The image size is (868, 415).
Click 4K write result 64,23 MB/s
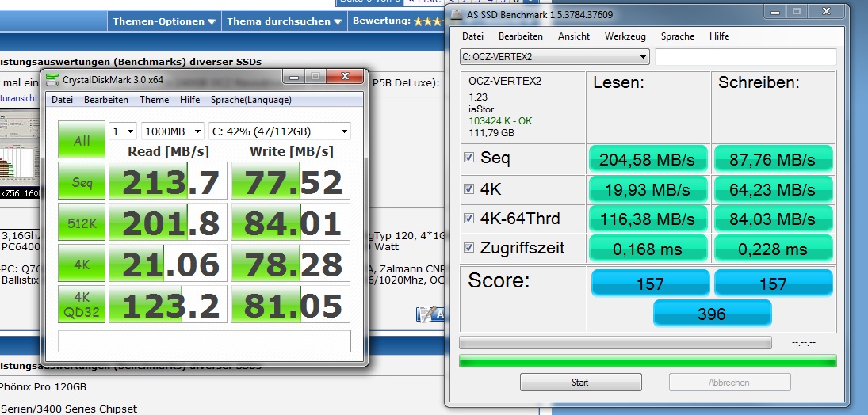pyautogui.click(x=774, y=190)
